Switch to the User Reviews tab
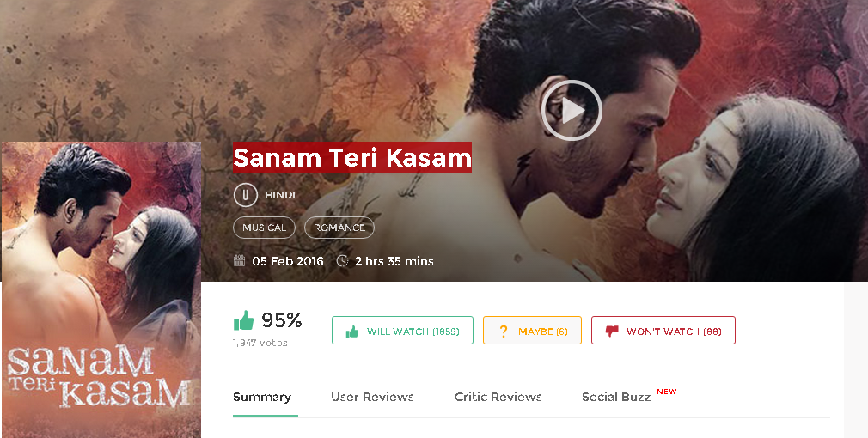This screenshot has height=438, width=868. pyautogui.click(x=373, y=397)
